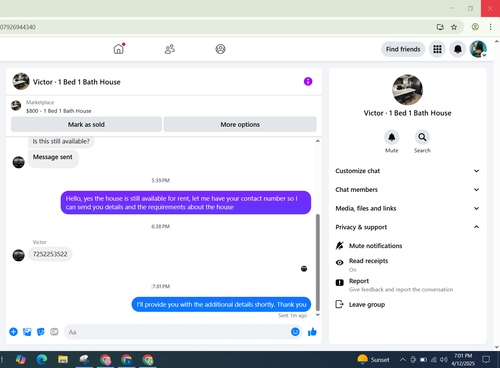Open the Groups/profile circle nav icon
The image size is (500, 368).
[220, 49]
